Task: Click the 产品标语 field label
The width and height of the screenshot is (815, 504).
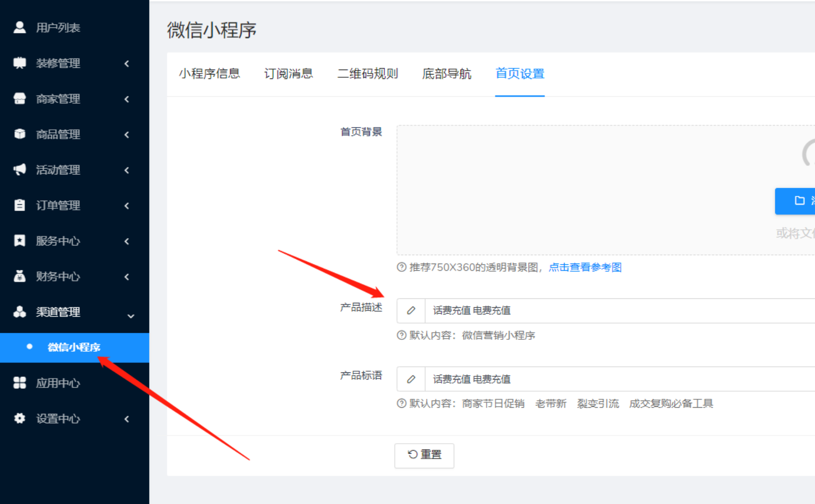Action: click(x=361, y=376)
